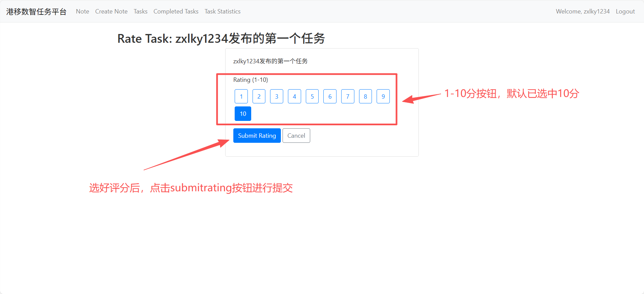
Task: Set rating to 7
Action: 348,96
